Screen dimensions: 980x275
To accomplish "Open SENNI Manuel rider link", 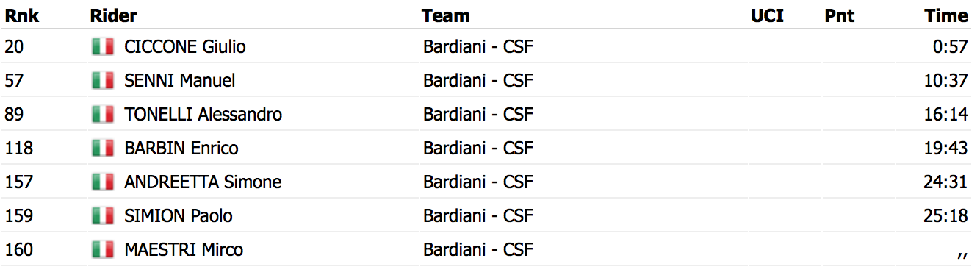I will coord(180,81).
